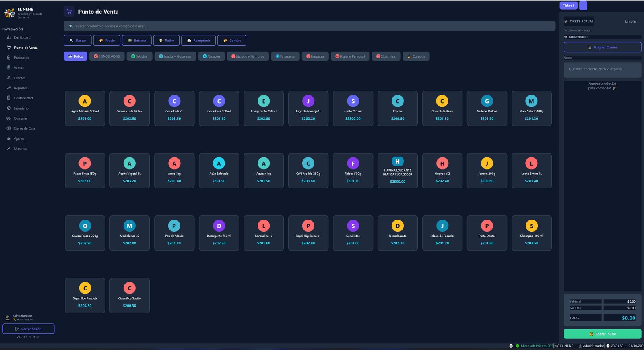Screen dimensions: 644x350
Task: Open Dashboard from the sidebar
Action: point(22,37)
